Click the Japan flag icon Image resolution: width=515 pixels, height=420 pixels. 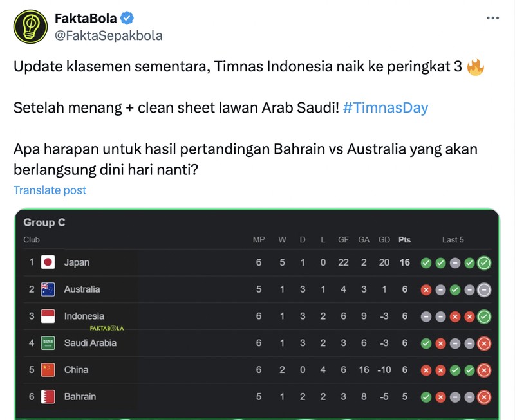48,262
